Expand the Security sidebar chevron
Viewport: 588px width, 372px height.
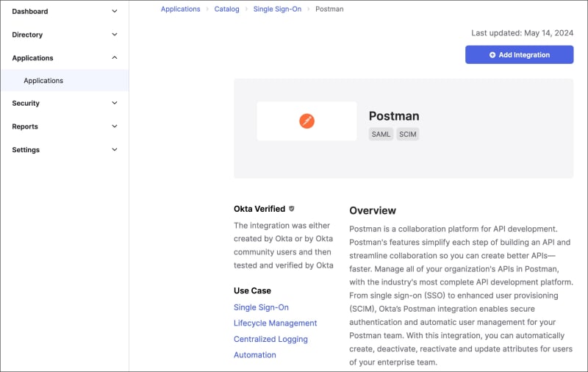115,103
